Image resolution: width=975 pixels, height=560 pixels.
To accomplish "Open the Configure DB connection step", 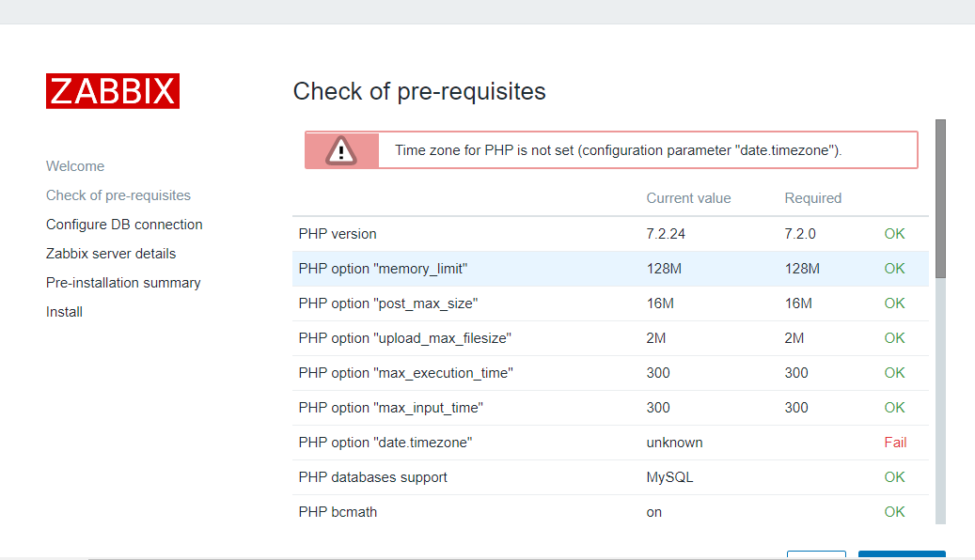I will click(x=124, y=224).
